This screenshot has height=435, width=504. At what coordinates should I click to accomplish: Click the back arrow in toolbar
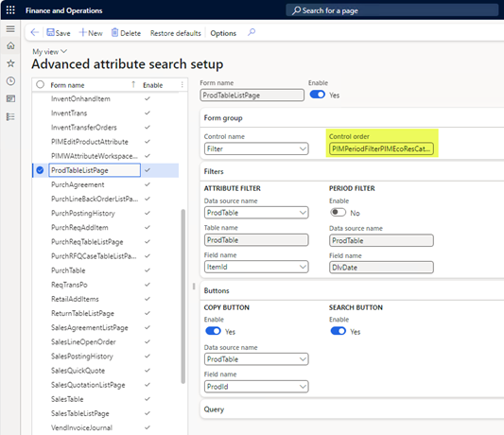coord(35,32)
